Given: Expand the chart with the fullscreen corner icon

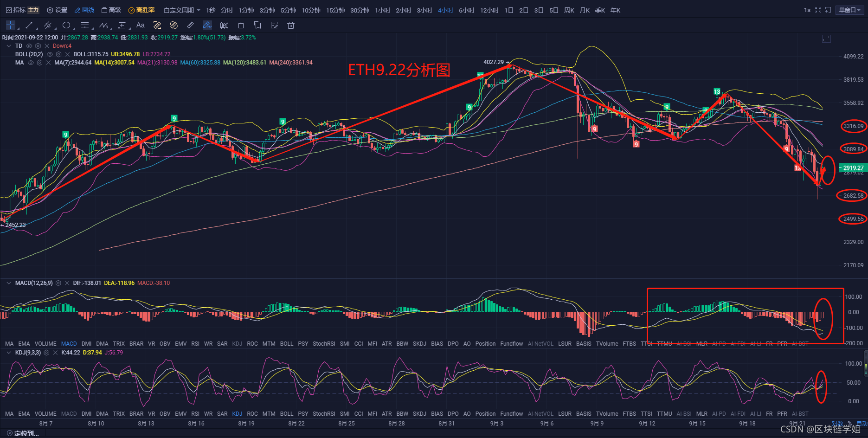Looking at the screenshot, I should click(x=826, y=39).
